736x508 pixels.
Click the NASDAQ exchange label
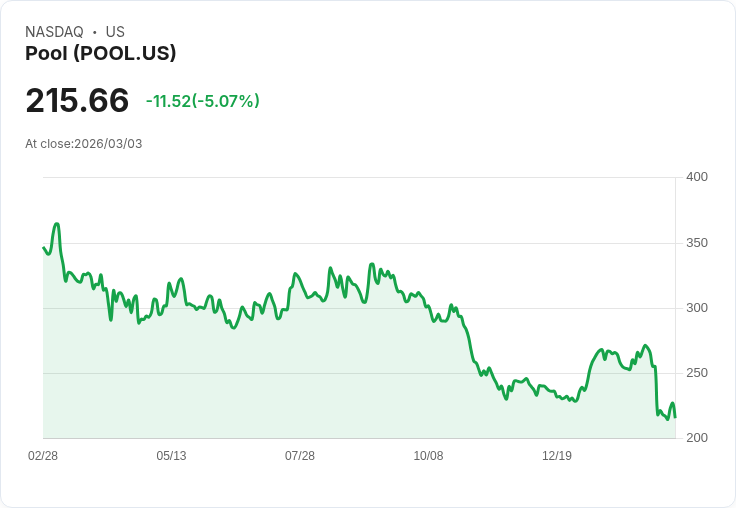click(x=54, y=32)
